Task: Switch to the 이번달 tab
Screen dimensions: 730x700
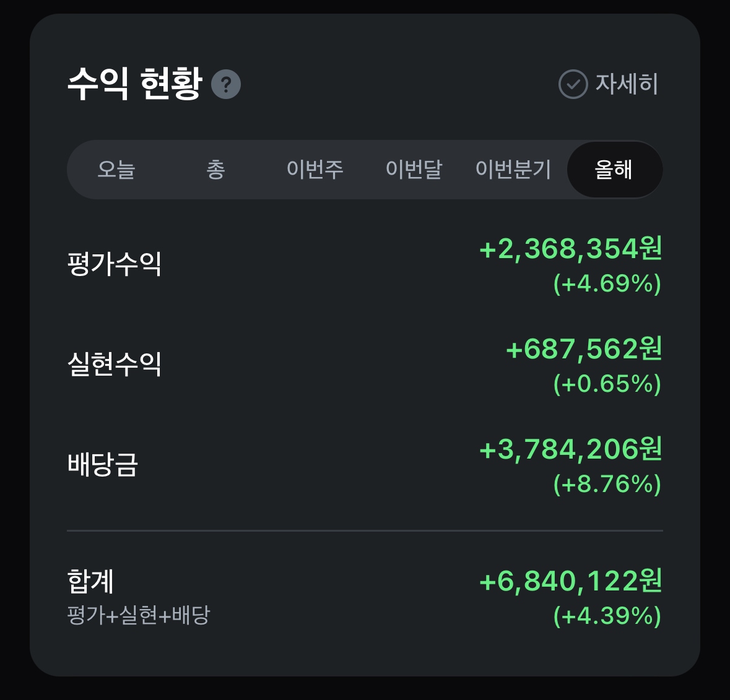Action: click(x=414, y=169)
